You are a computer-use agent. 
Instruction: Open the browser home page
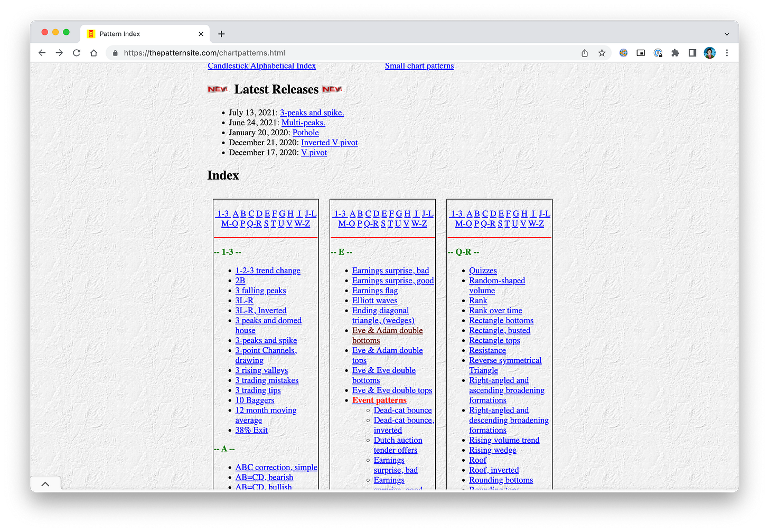(93, 53)
